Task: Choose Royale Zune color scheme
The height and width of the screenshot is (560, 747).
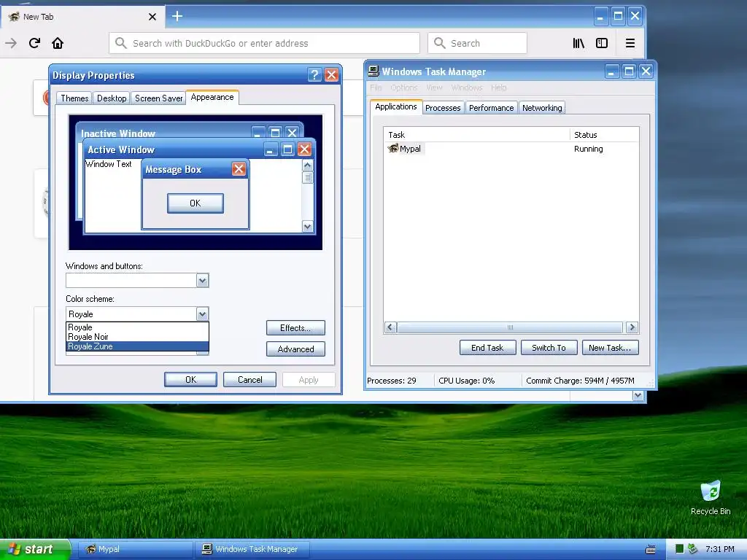Action: click(137, 346)
